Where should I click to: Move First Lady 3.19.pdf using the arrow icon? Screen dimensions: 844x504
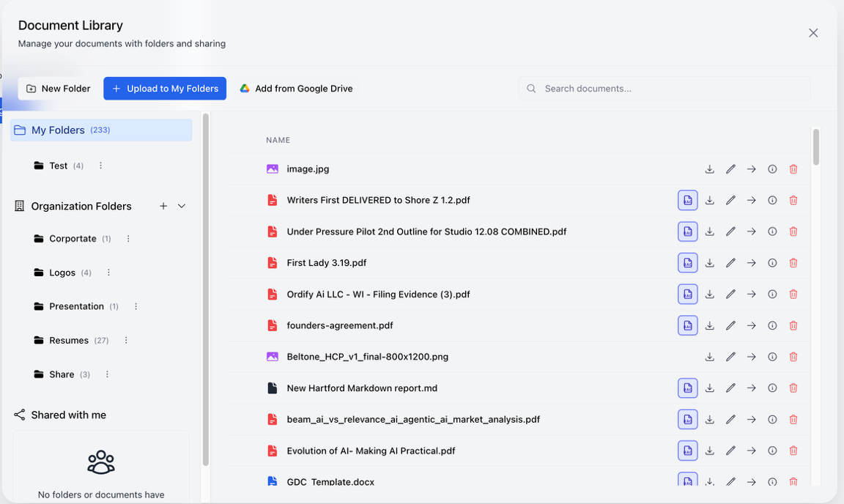click(x=751, y=262)
